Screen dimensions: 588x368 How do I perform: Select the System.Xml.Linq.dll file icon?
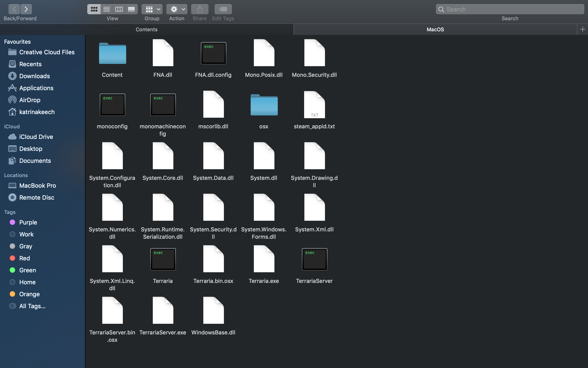113,259
